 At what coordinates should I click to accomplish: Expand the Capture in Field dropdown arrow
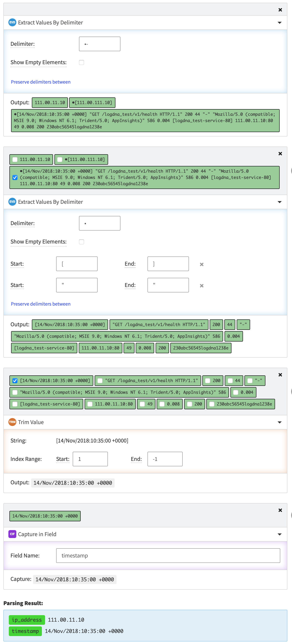280,534
